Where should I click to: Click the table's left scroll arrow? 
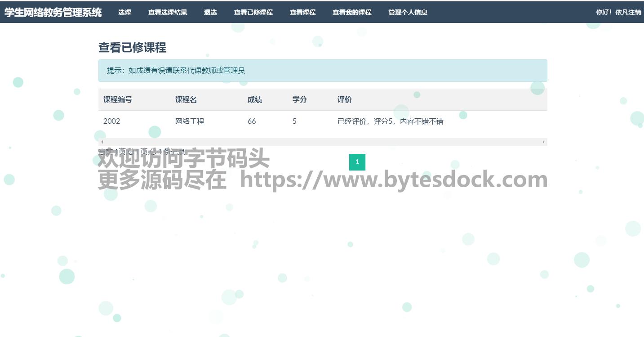[102, 142]
